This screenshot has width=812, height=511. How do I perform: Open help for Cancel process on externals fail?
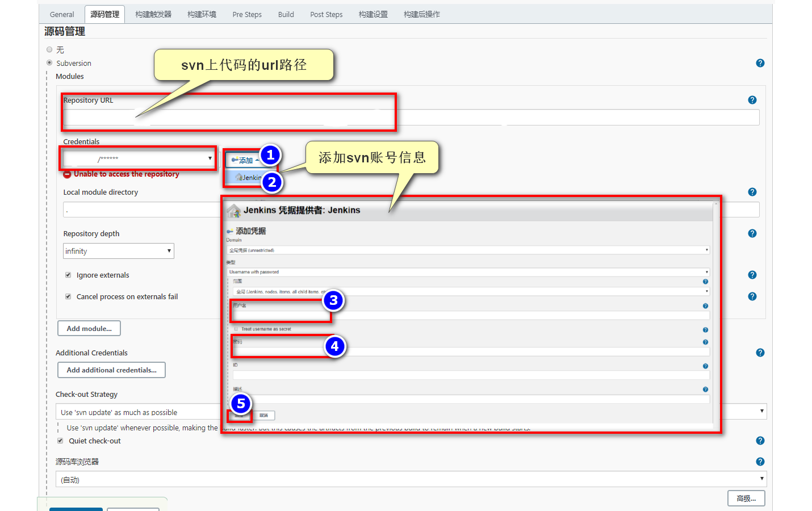tap(752, 296)
